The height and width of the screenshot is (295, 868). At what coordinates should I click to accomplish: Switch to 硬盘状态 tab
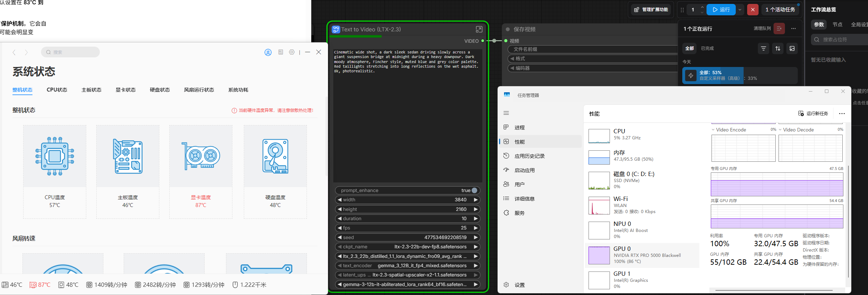click(160, 90)
